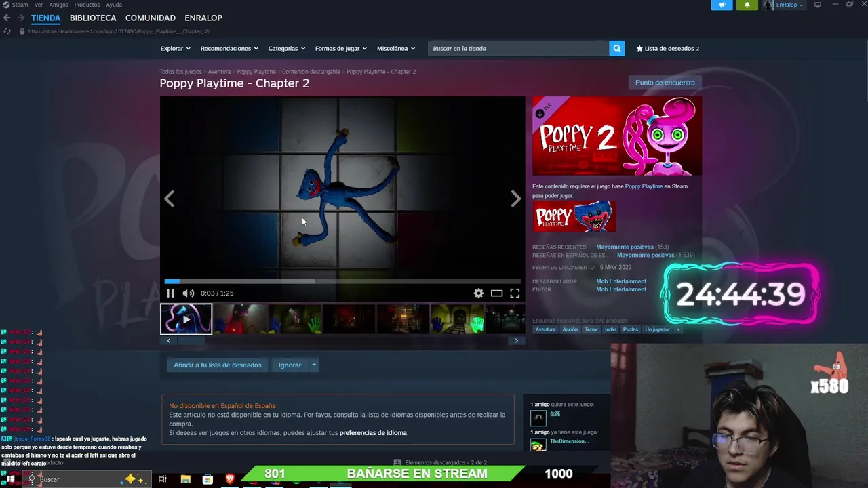868x488 pixels.
Task: Focus the store search field
Action: tap(518, 48)
